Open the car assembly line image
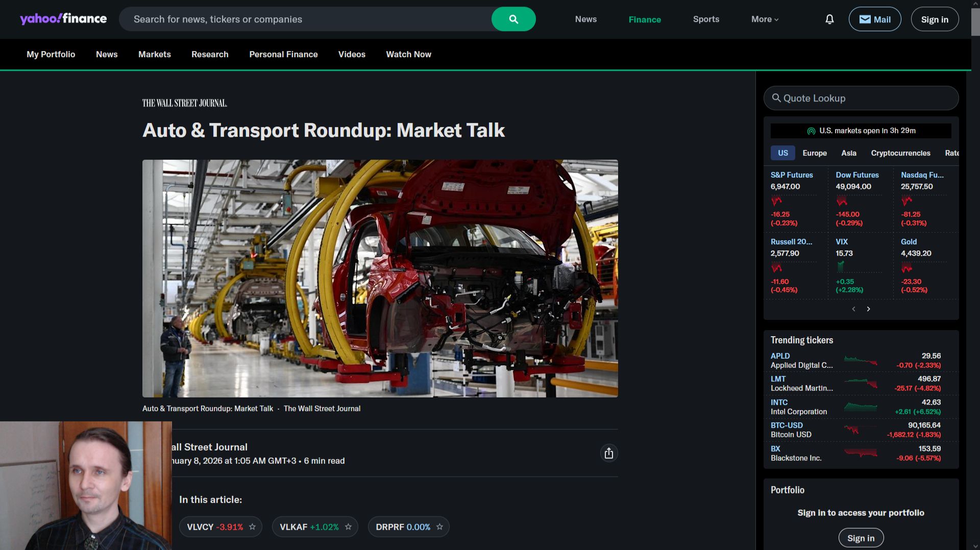980x550 pixels. point(380,279)
